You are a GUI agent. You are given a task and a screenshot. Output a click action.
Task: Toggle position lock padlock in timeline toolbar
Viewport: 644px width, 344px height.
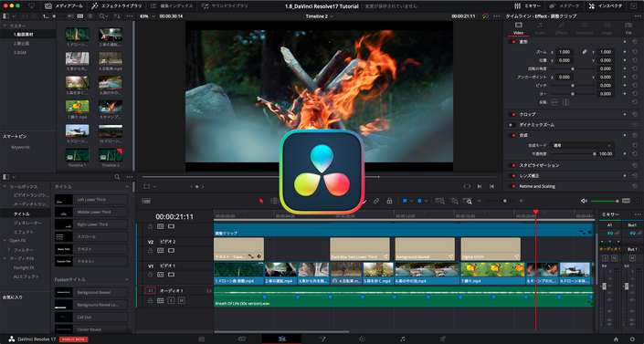click(x=389, y=201)
